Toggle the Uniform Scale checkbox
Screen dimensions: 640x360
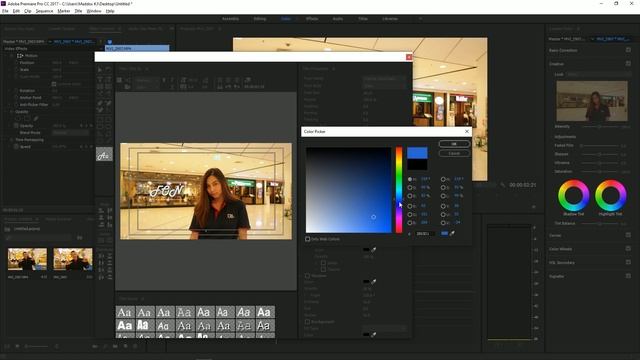(x=54, y=84)
